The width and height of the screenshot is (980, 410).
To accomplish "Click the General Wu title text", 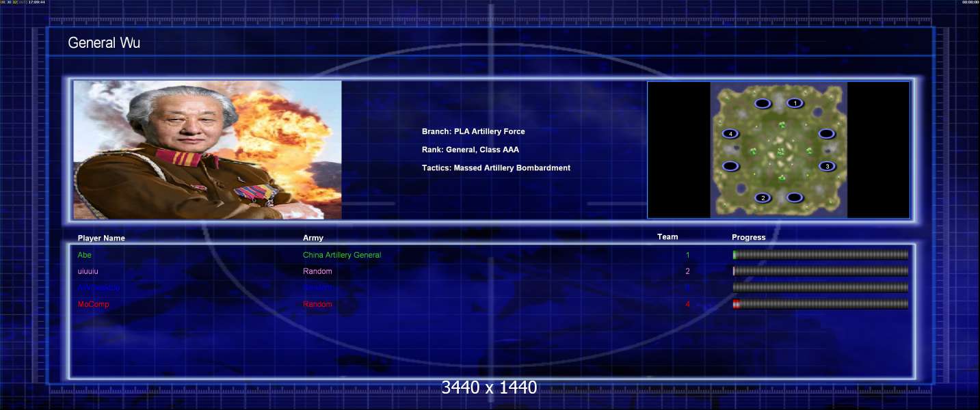I will [104, 43].
